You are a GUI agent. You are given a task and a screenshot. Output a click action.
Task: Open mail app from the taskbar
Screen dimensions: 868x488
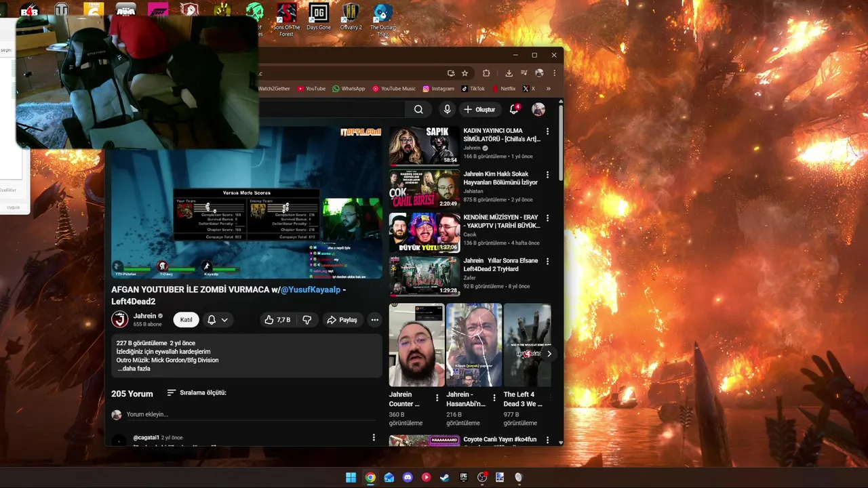coord(389,477)
